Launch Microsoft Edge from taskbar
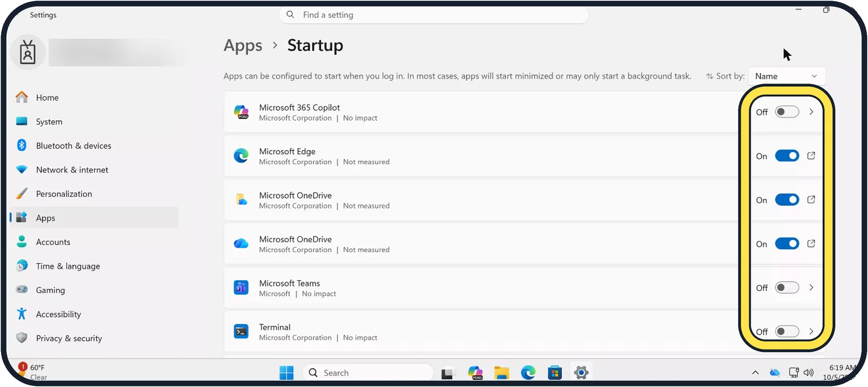The height and width of the screenshot is (387, 868). 528,373
